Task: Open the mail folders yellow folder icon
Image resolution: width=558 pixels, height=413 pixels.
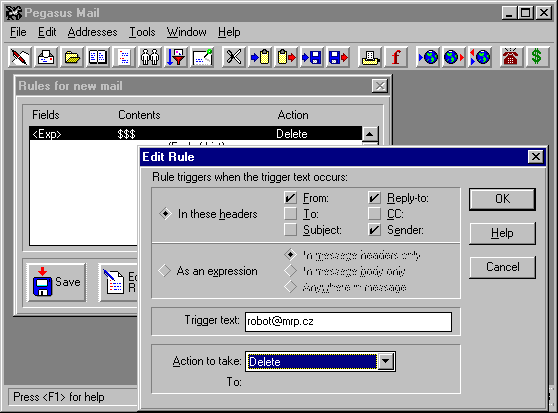Action: [x=72, y=57]
